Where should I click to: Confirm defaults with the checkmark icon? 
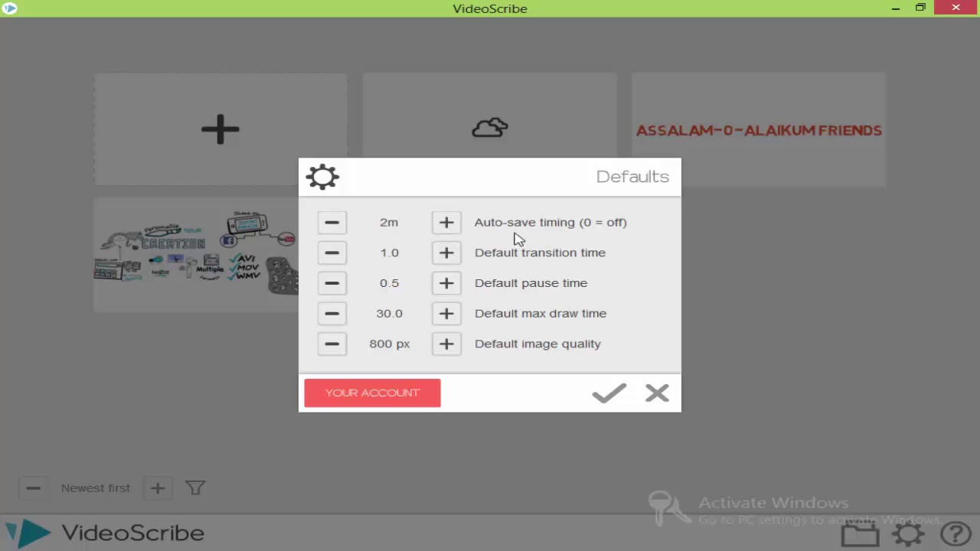(x=609, y=393)
